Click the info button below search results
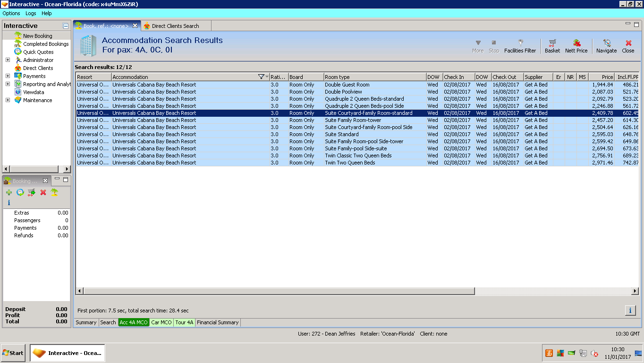 click(x=630, y=310)
